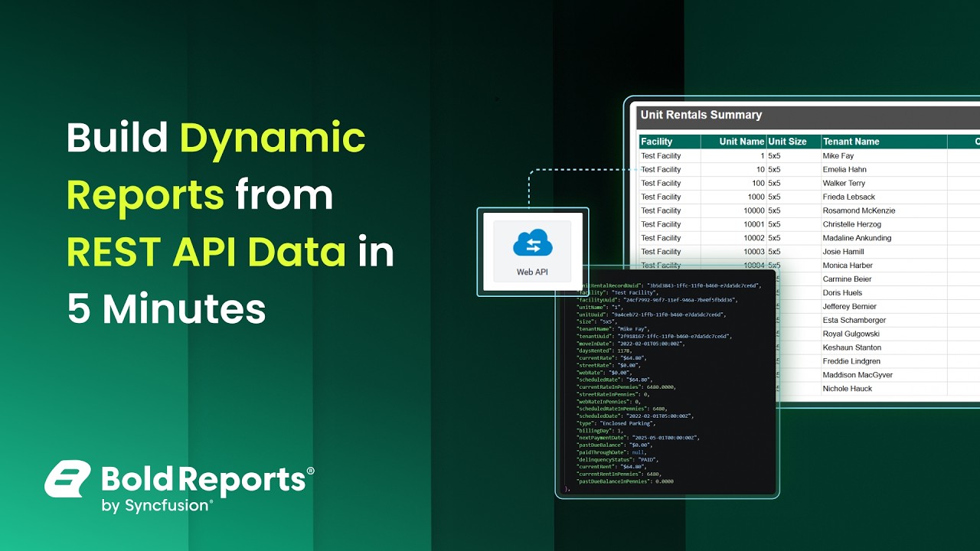980x551 pixels.
Task: Click unit name cell 10000
Action: point(754,210)
